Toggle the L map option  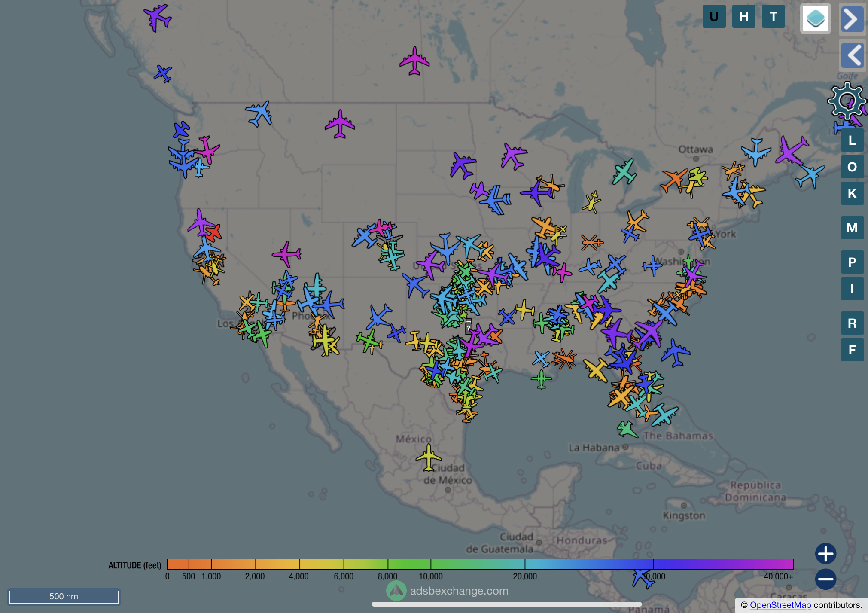[x=852, y=140]
